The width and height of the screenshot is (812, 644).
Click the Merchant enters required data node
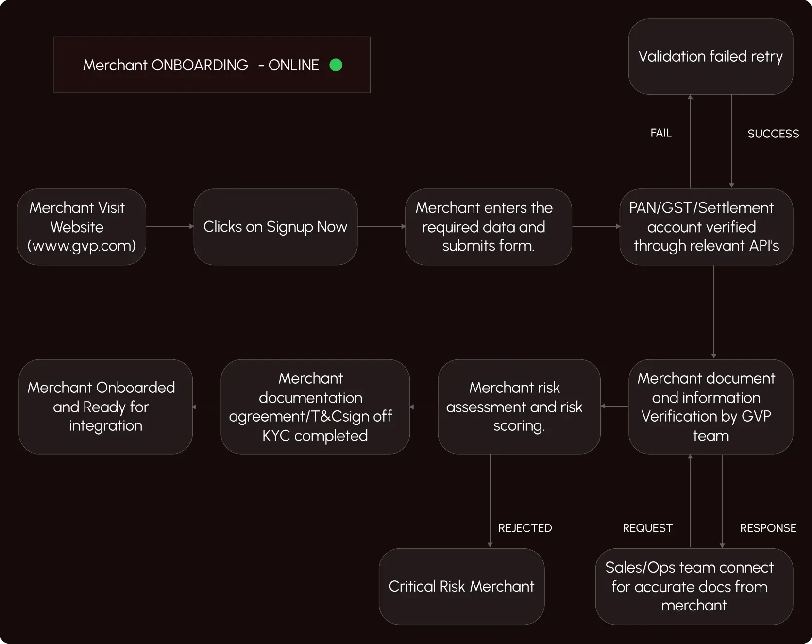[488, 227]
